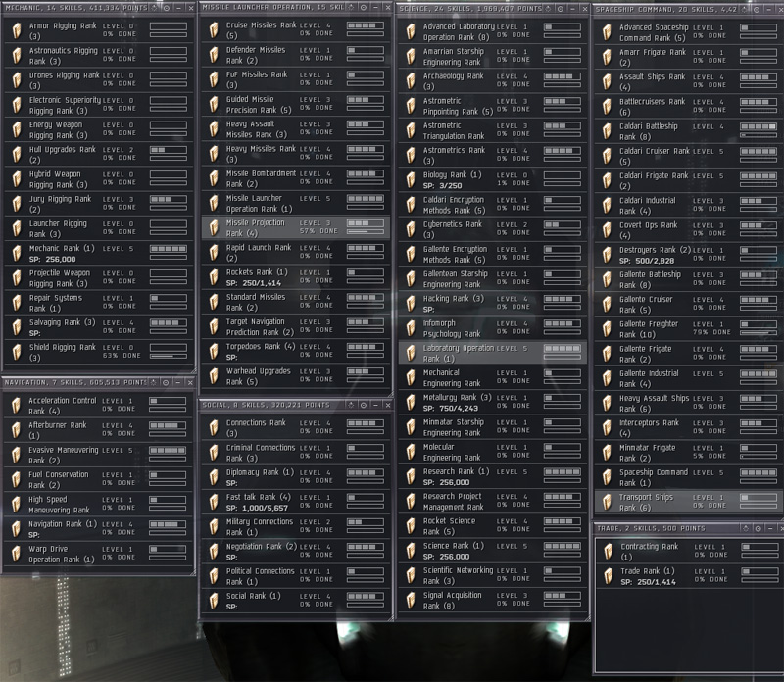The image size is (784, 682).
Task: Click the Warp Drive Operation skill book icon
Action: [x=17, y=554]
